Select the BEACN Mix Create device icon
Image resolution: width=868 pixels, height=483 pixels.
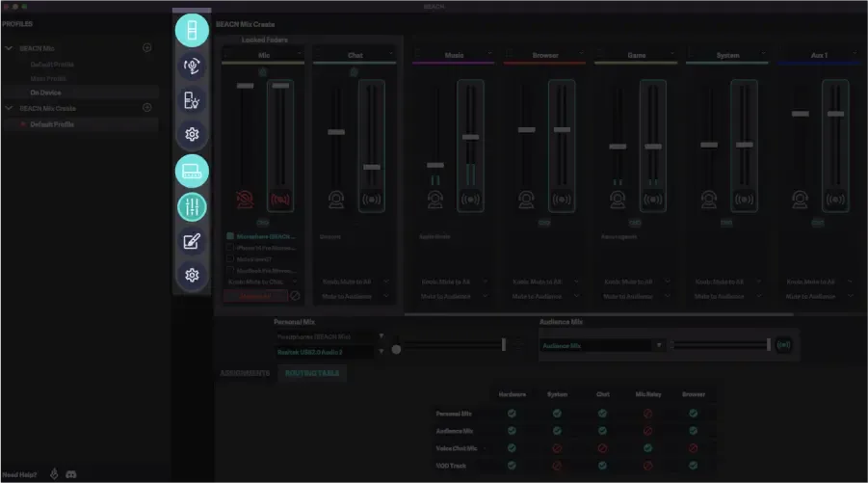tap(192, 172)
